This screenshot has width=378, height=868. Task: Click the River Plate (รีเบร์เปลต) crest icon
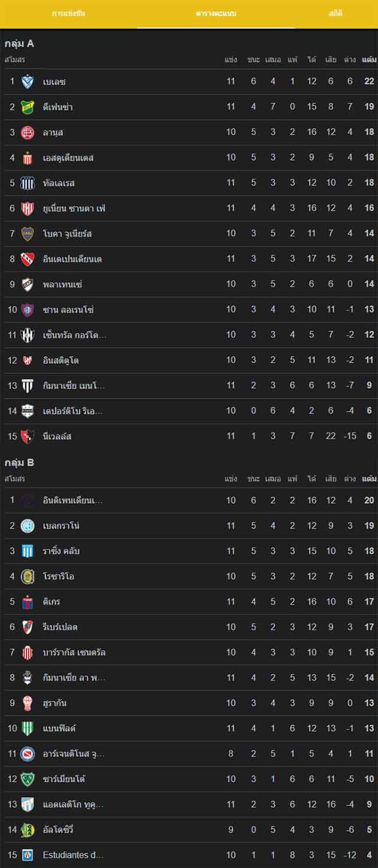click(28, 627)
